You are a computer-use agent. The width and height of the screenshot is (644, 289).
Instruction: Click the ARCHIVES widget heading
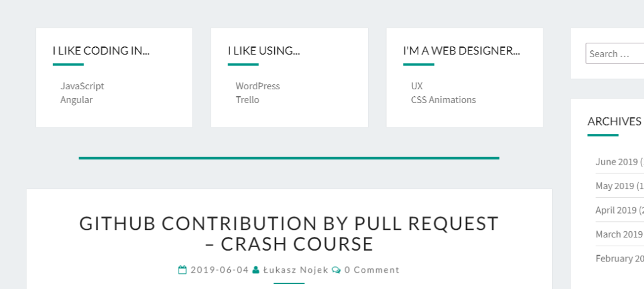pos(614,121)
